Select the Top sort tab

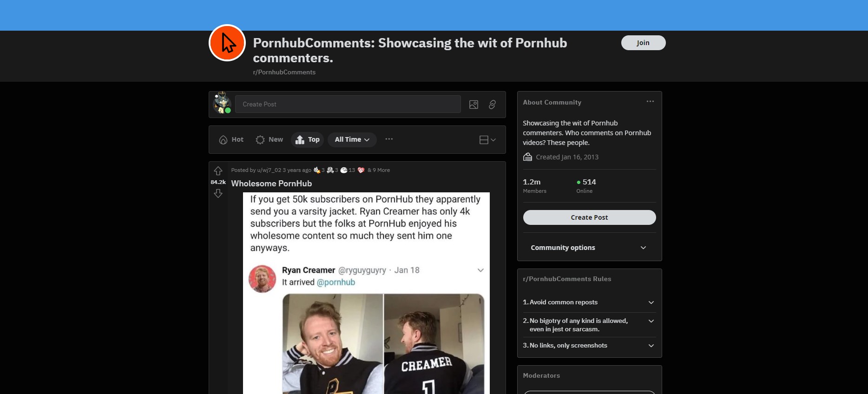click(308, 139)
